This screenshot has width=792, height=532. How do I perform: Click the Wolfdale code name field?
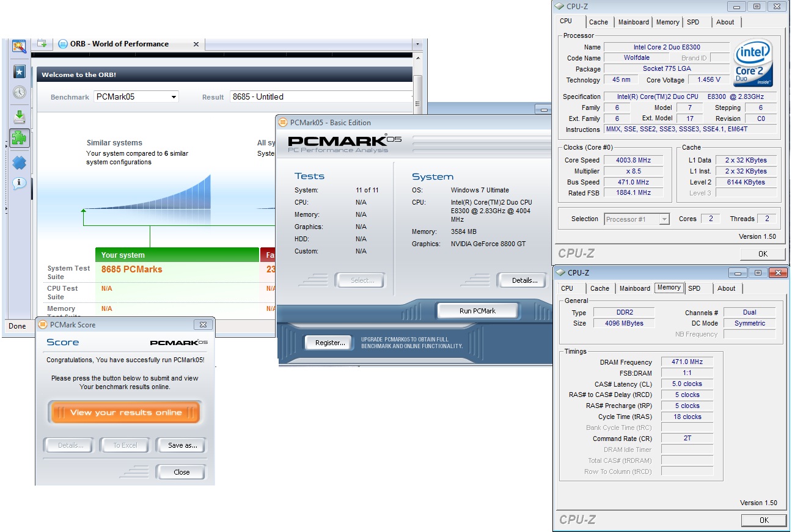pos(637,58)
